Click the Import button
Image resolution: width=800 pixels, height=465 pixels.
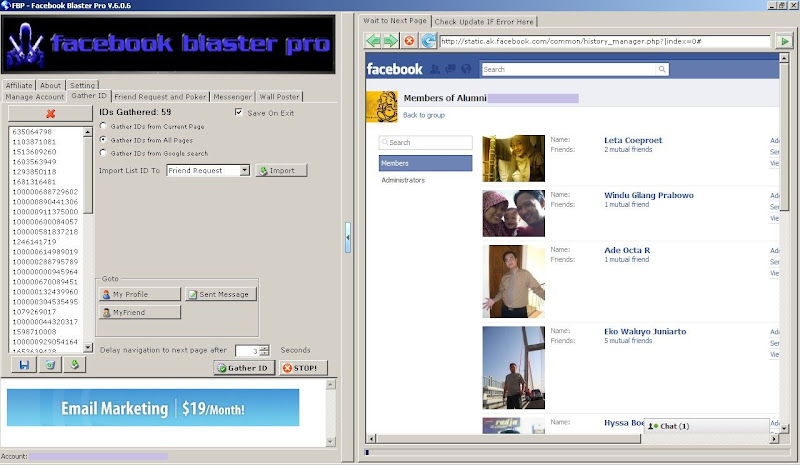click(x=281, y=170)
